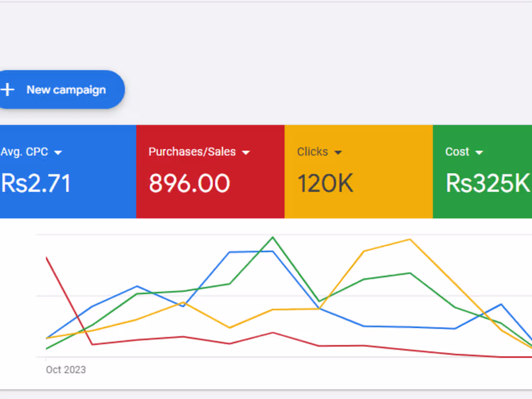Image resolution: width=532 pixels, height=399 pixels.
Task: Open the Avg. CPC metric dropdown
Action: 58,152
